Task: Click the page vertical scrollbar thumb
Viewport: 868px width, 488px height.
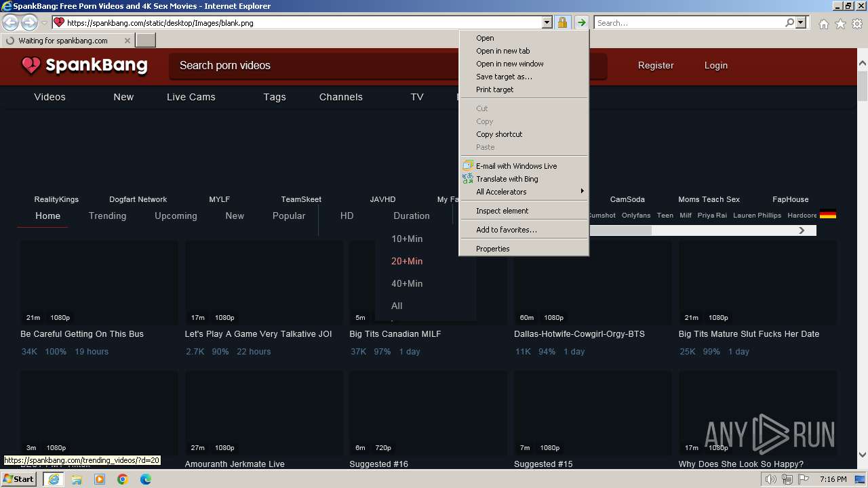Action: (x=863, y=86)
